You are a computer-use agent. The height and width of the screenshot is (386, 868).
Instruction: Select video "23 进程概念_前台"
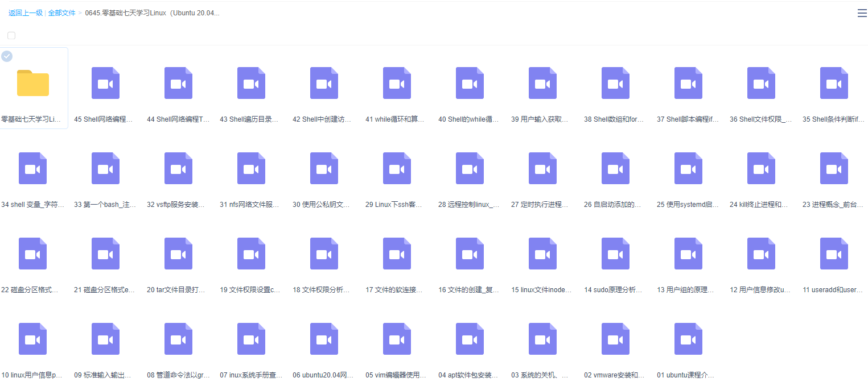(x=834, y=168)
